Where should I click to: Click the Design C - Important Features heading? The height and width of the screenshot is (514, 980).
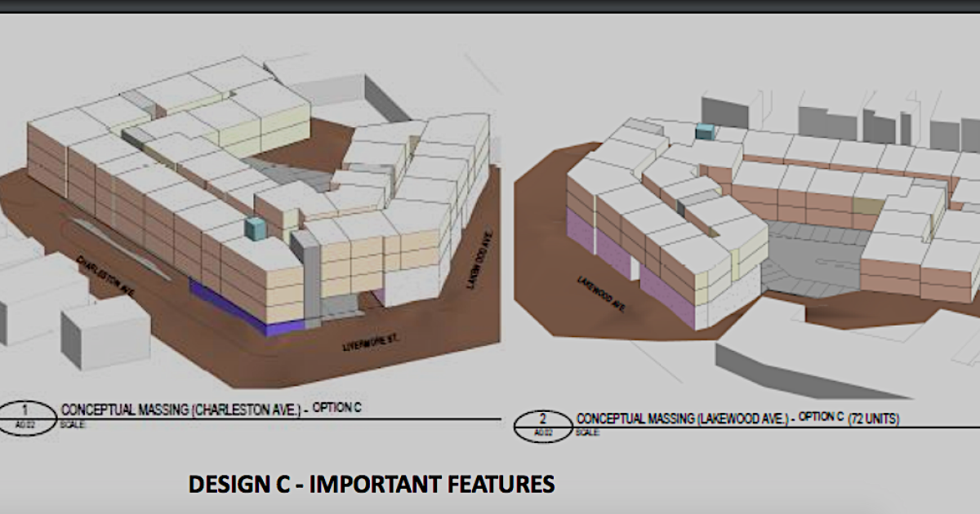coord(372,484)
